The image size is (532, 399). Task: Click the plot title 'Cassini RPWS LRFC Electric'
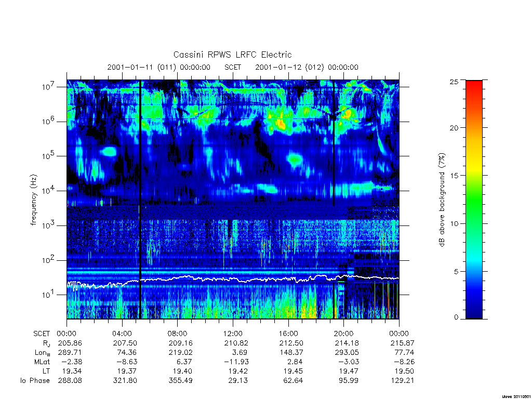tap(232, 55)
